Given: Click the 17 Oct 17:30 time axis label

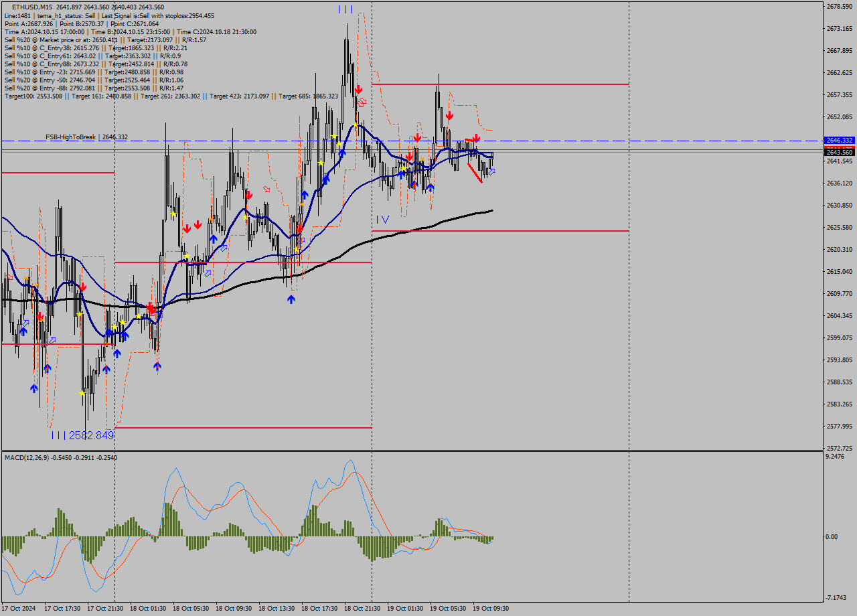Looking at the screenshot, I should point(62,609).
